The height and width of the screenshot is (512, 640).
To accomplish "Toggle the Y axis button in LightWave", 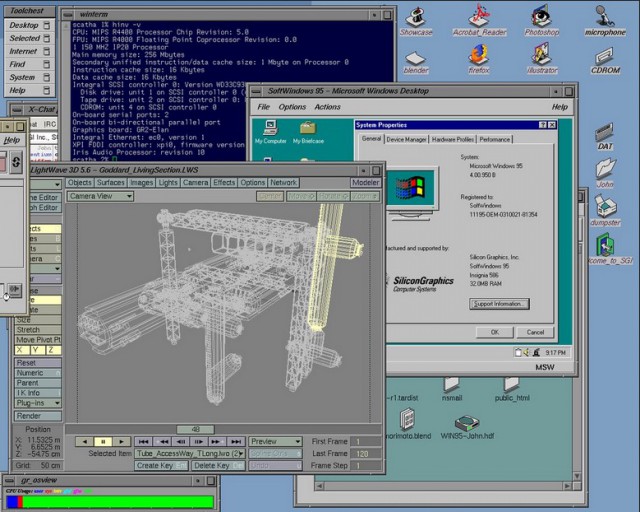I will coord(38,350).
